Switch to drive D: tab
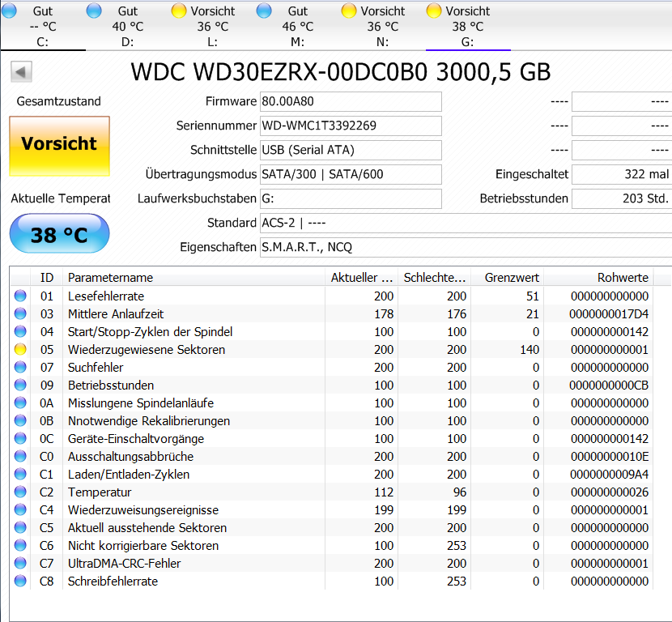The width and height of the screenshot is (672, 622). coord(128,26)
